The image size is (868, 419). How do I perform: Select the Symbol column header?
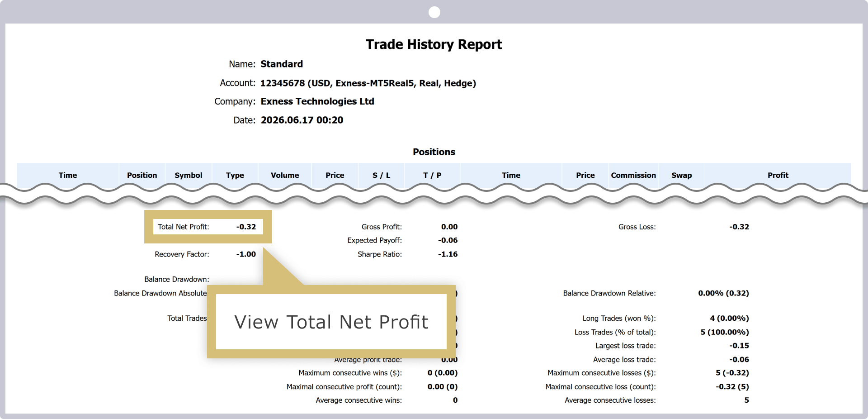tap(189, 175)
